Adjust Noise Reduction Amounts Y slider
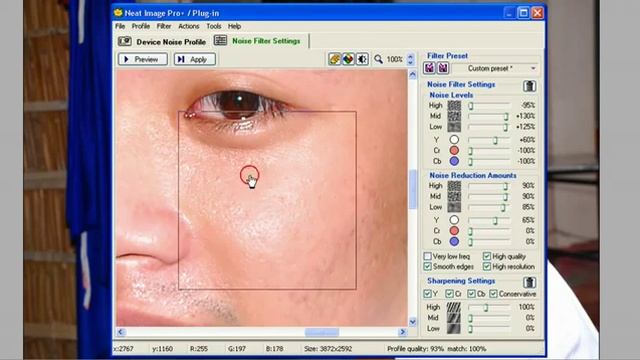 (x=489, y=221)
